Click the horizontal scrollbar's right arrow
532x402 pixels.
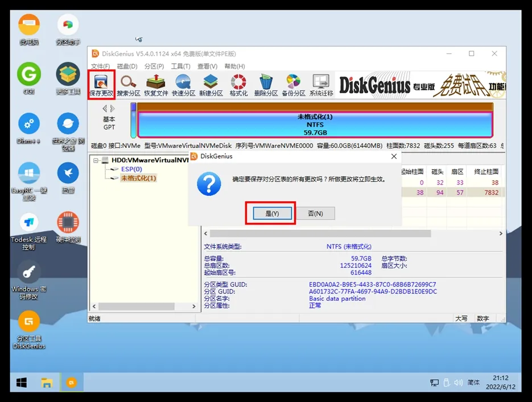501,234
